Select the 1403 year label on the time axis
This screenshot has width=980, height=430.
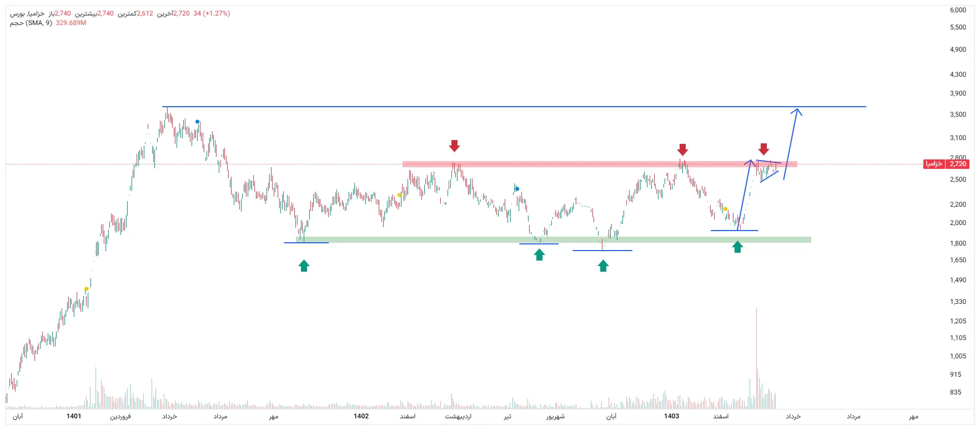[671, 416]
